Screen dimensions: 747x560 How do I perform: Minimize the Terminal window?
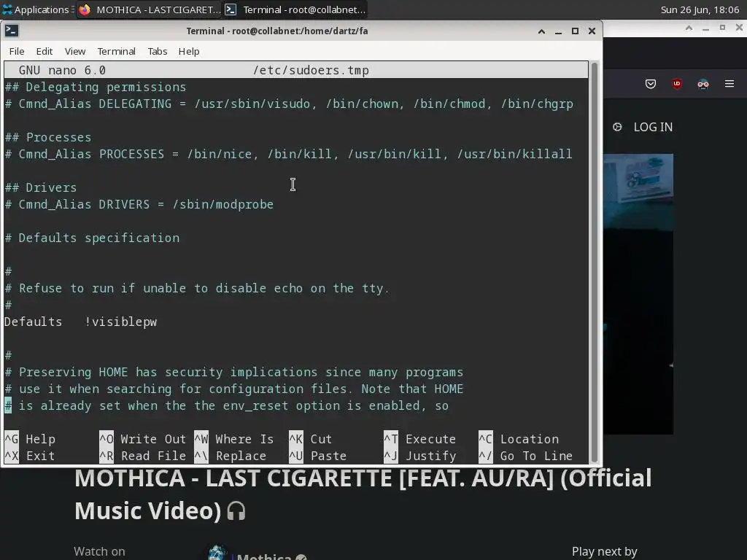click(558, 31)
